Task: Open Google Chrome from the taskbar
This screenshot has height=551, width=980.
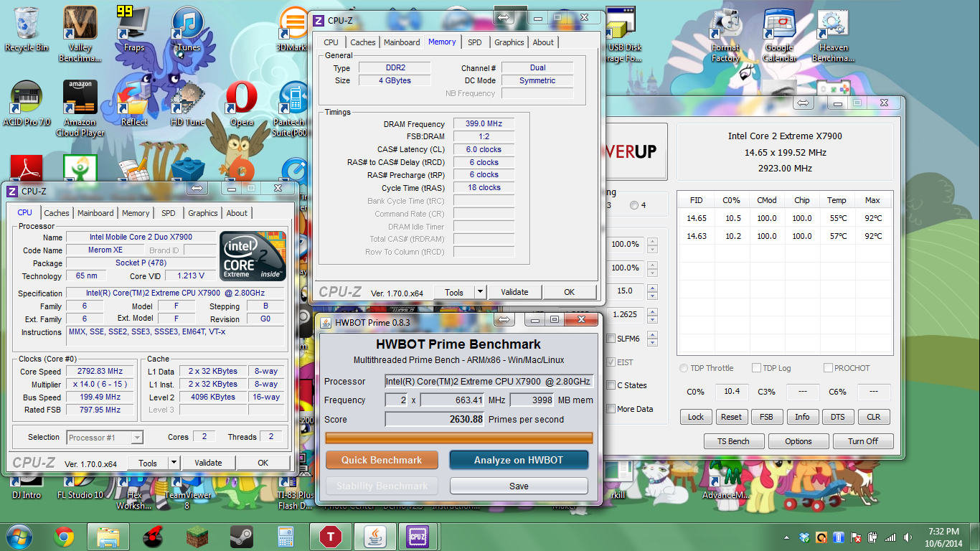Action: [64, 536]
